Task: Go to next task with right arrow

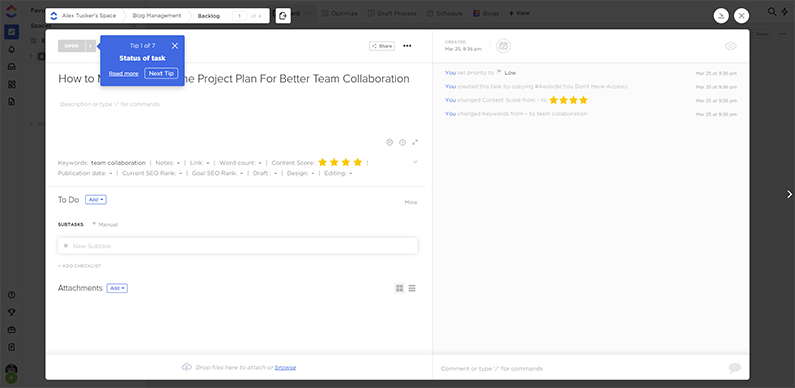Action: (x=789, y=194)
